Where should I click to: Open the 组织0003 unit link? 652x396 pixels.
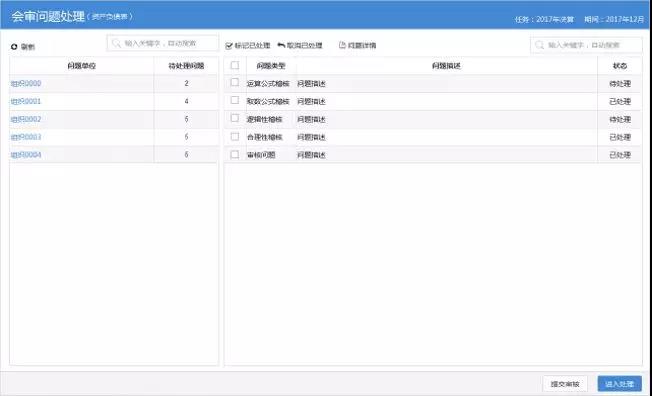pyautogui.click(x=26, y=137)
